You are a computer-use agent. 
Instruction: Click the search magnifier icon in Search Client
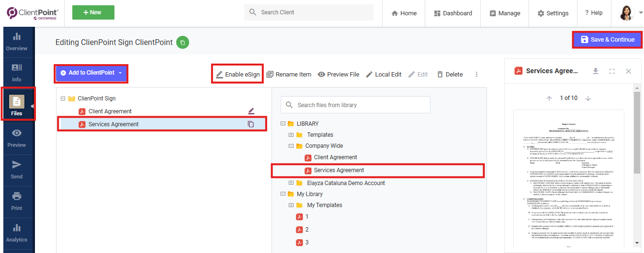[253, 12]
